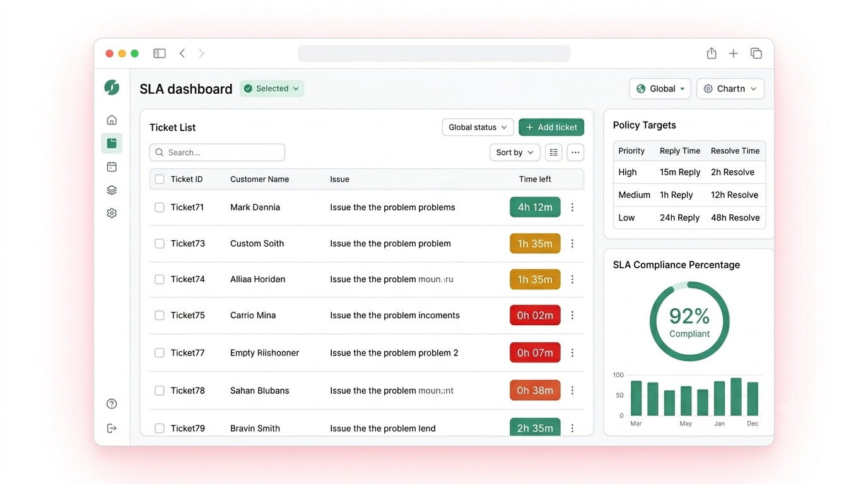Open the Home icon in sidebar
The height and width of the screenshot is (484, 868).
pyautogui.click(x=112, y=120)
